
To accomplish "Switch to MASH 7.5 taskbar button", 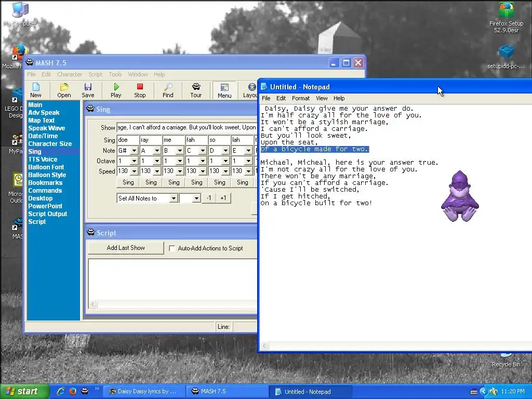I will click(x=227, y=392).
